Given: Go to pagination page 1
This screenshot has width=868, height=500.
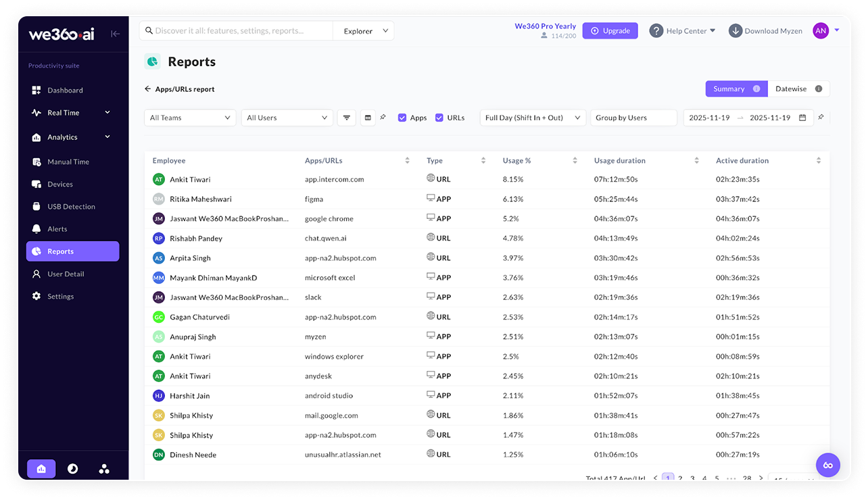Looking at the screenshot, I should click(x=668, y=478).
